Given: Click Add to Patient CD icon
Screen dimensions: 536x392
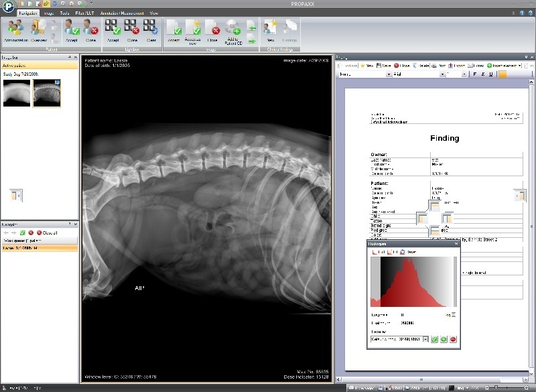Looking at the screenshot, I should pyautogui.click(x=233, y=29).
